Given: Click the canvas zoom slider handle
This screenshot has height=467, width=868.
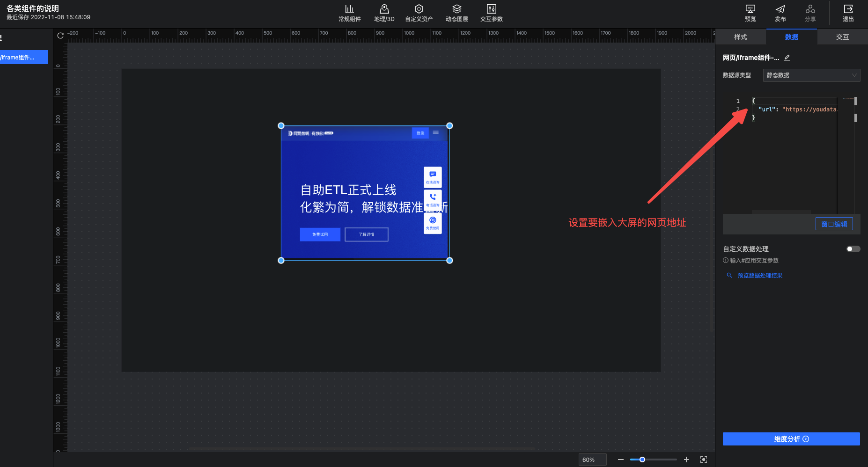Looking at the screenshot, I should [642, 460].
